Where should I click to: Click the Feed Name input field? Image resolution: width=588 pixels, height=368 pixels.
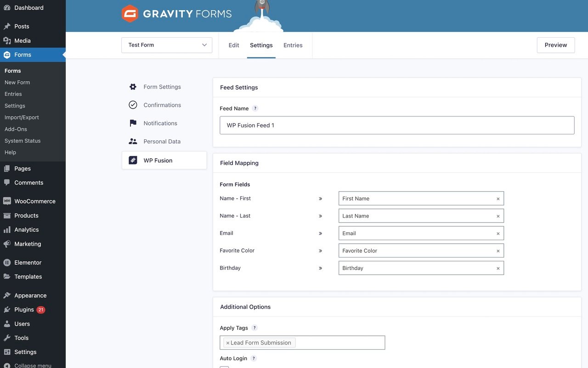pyautogui.click(x=397, y=125)
